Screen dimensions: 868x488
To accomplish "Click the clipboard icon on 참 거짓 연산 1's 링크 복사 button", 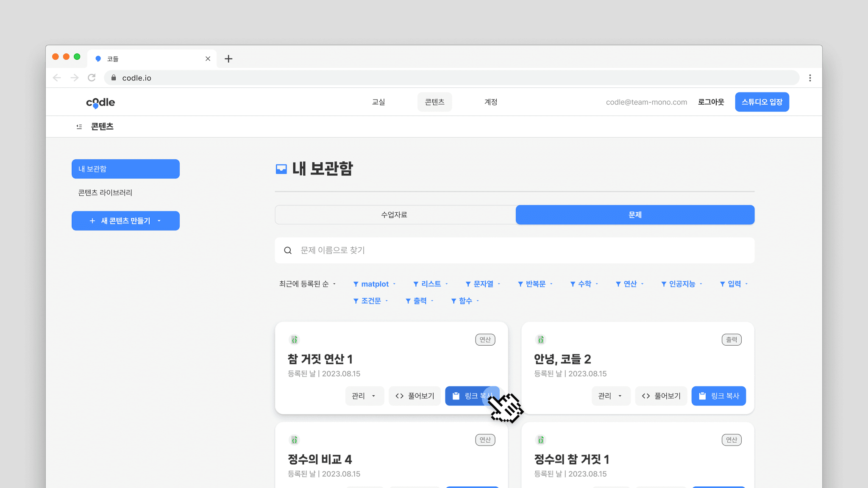I will pos(456,396).
